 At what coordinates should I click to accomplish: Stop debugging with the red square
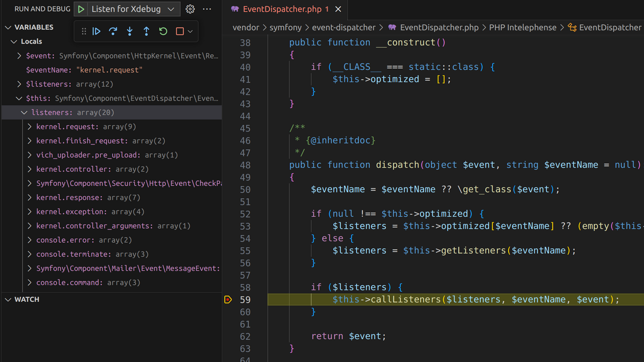179,31
